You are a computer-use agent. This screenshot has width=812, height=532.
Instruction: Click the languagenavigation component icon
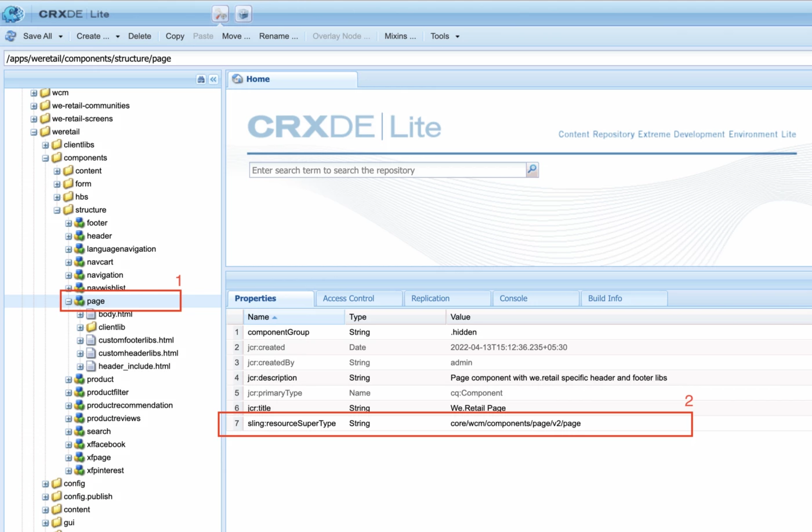79,249
